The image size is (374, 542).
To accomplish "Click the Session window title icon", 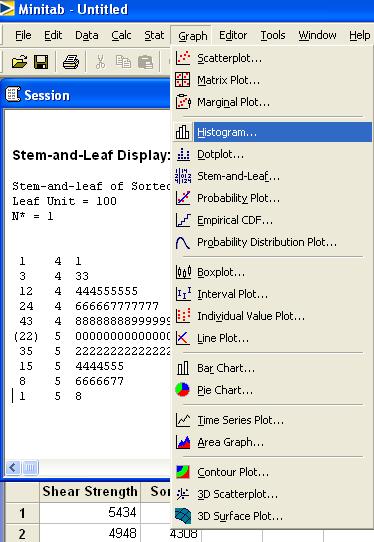I will coord(13,95).
